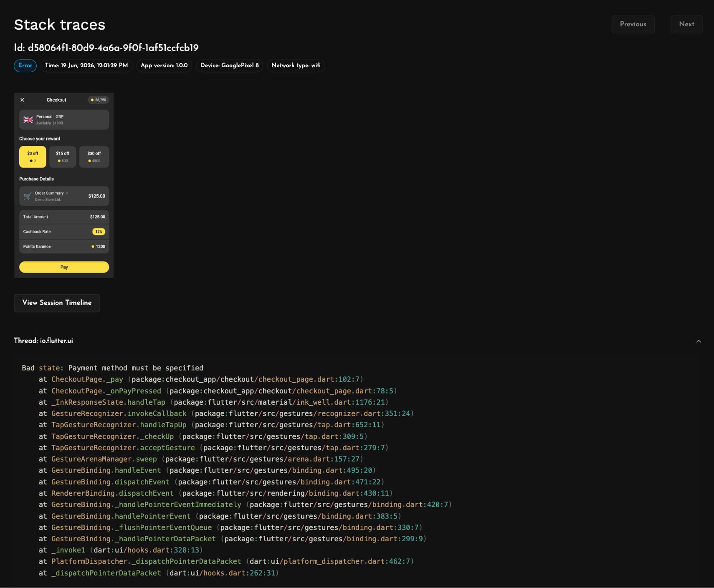The image size is (714, 588).
Task: Click the shopping cart icon in Order Summary
Action: pyautogui.click(x=27, y=196)
